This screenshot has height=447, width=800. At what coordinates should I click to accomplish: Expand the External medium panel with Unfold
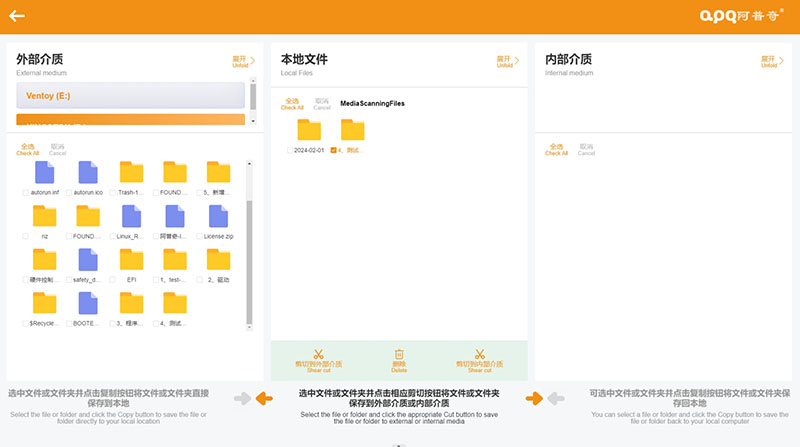point(241,61)
